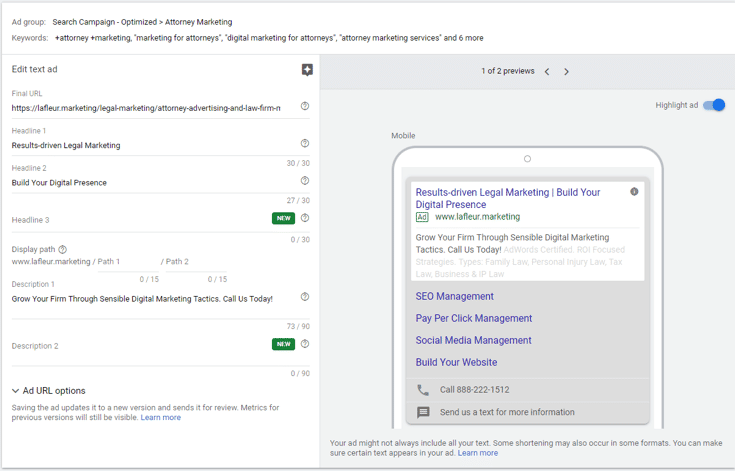Click the Mobile preview label
Screen dimensions: 735x471
tap(403, 135)
